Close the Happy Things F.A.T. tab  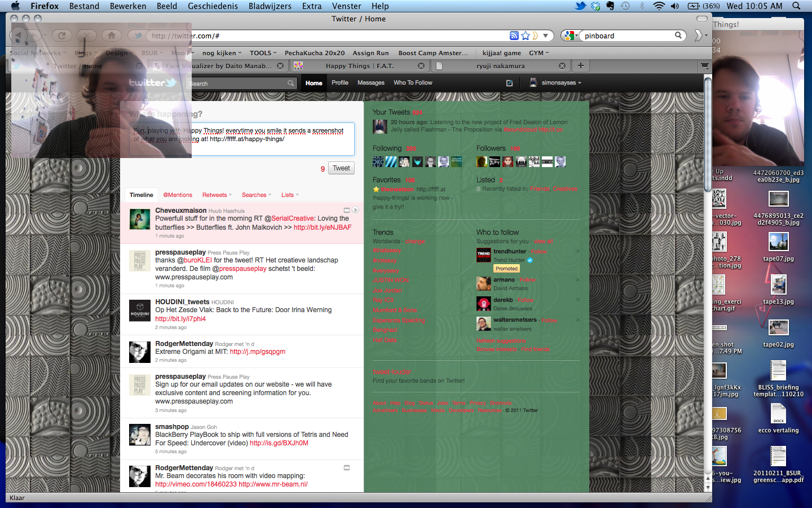point(421,66)
